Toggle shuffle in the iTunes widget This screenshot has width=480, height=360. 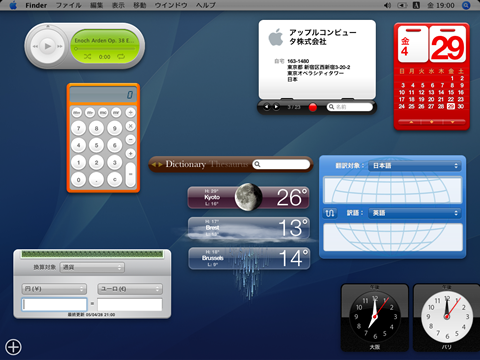click(87, 57)
